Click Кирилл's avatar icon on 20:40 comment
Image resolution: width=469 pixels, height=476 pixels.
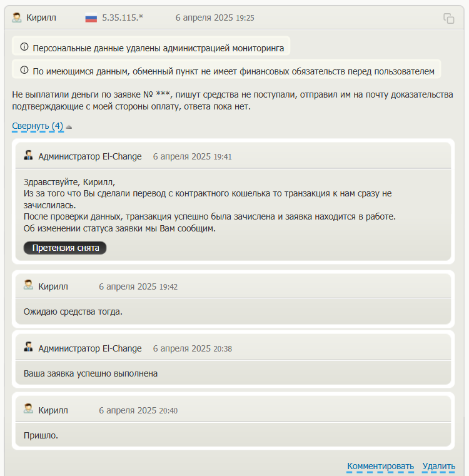pyautogui.click(x=28, y=409)
